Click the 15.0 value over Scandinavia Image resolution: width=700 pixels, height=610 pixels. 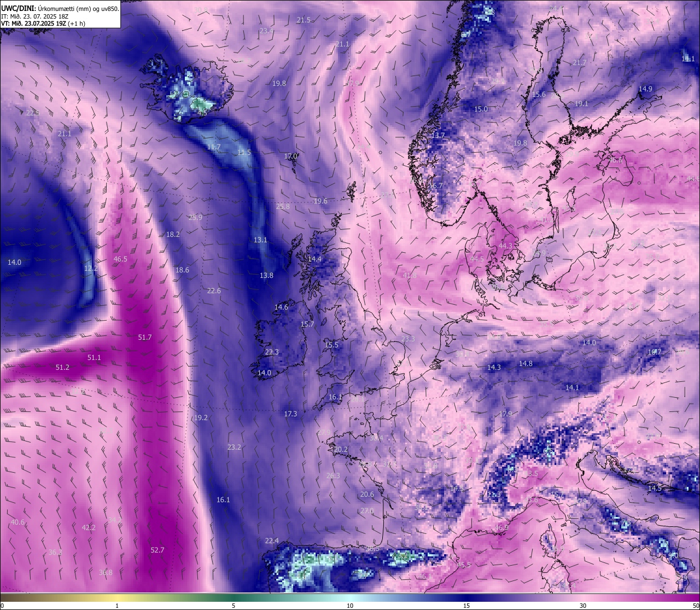481,109
